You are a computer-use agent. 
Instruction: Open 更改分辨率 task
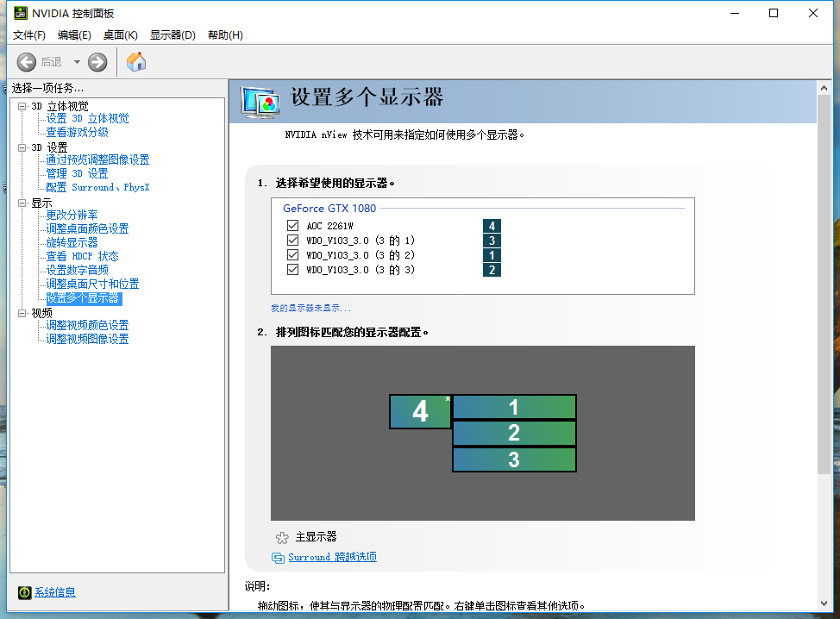click(72, 216)
